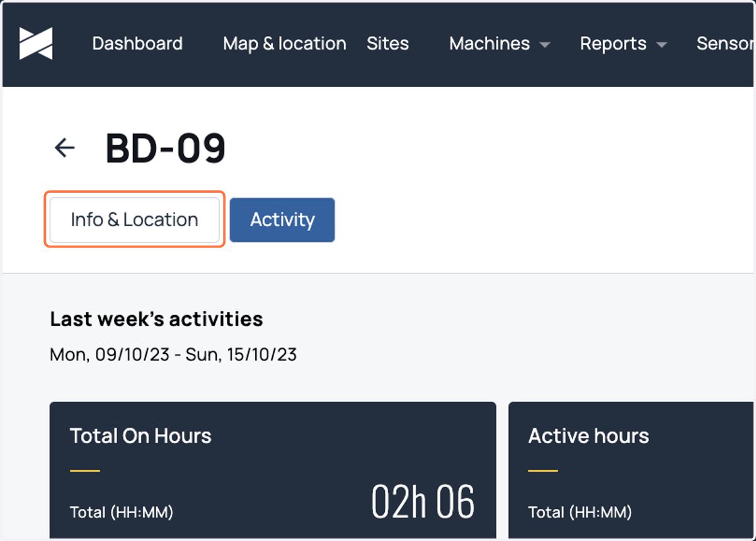This screenshot has height=541, width=756.
Task: Click the company logo icon
Action: pyautogui.click(x=36, y=43)
